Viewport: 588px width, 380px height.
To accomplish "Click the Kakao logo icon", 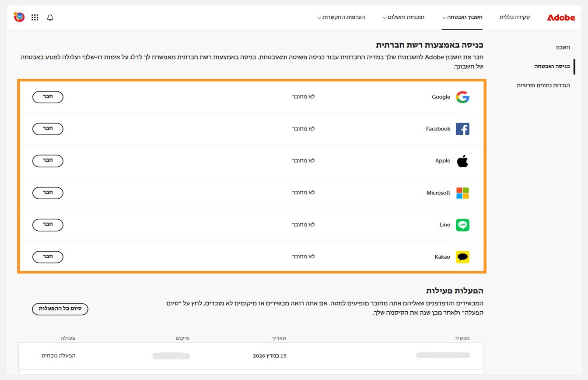I will [x=462, y=257].
